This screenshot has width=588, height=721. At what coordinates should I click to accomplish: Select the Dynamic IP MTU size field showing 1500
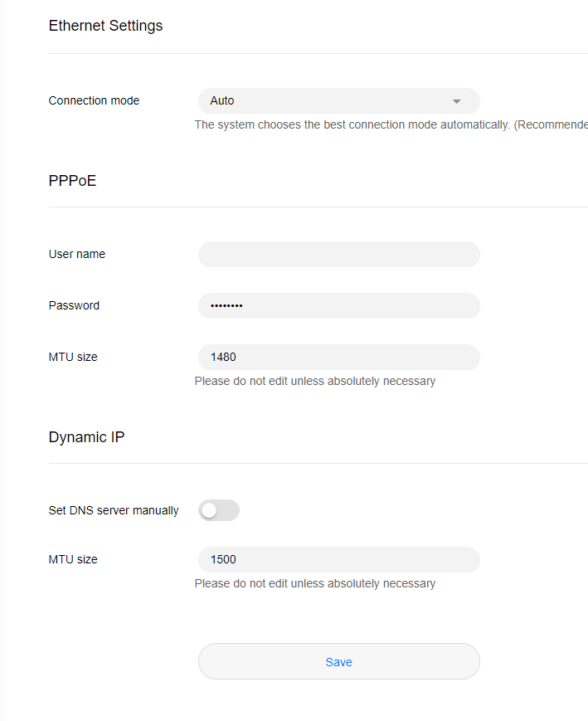point(339,559)
